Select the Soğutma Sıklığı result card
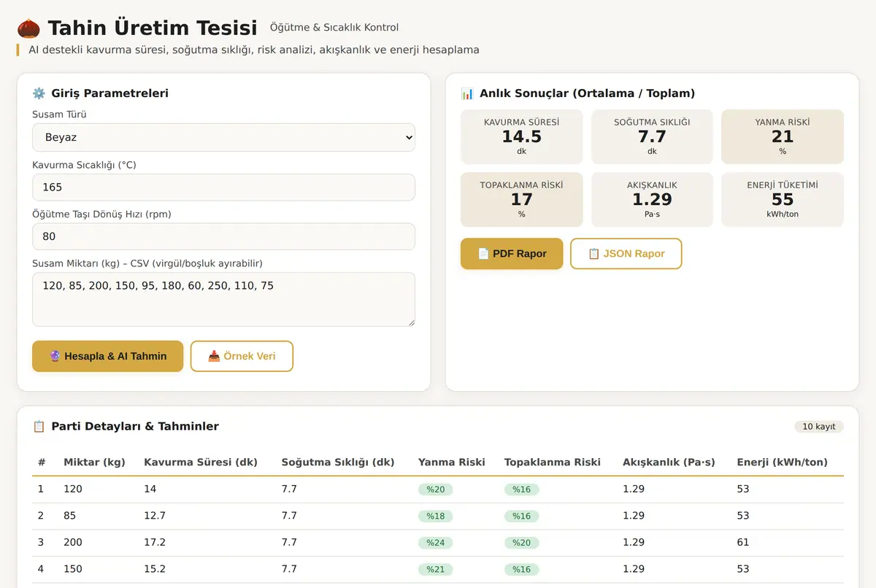 click(x=652, y=136)
